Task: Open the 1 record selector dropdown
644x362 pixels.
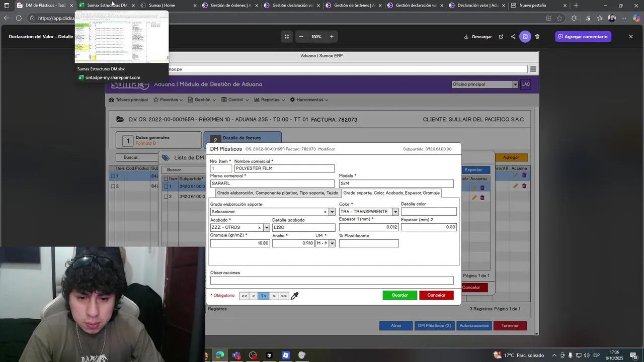Action: click(264, 296)
